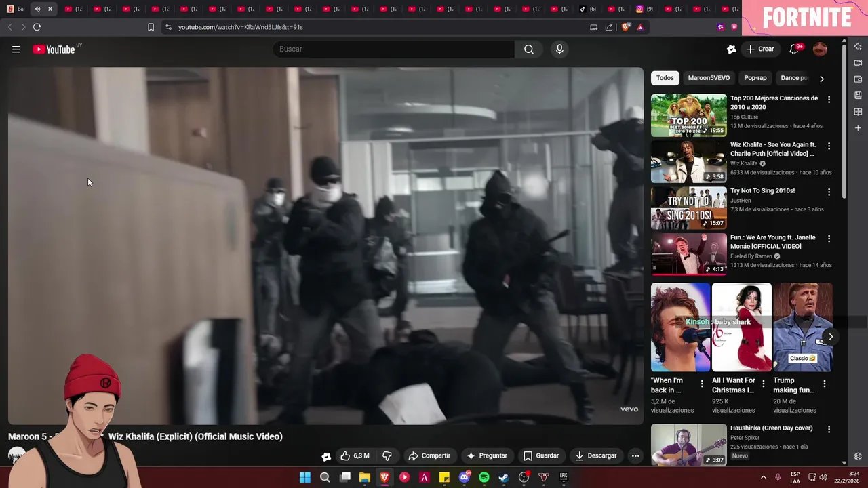Viewport: 868px width, 488px height.
Task: Switch to the TikTok browser tab
Action: pyautogui.click(x=587, y=9)
